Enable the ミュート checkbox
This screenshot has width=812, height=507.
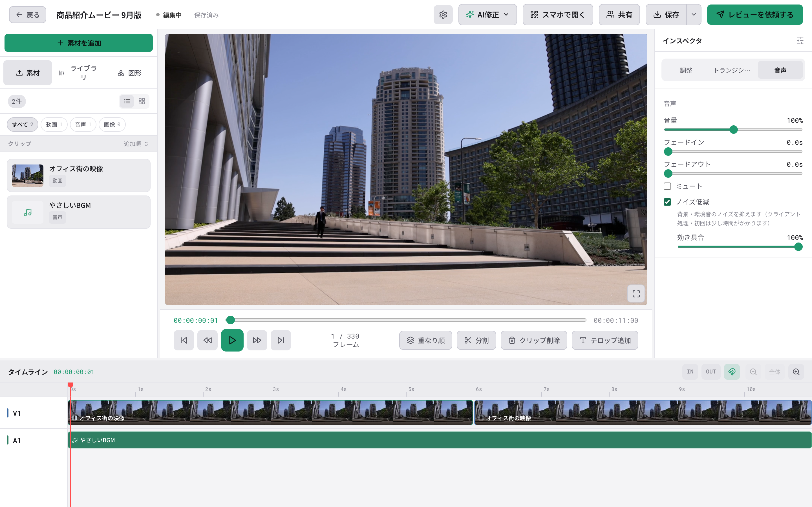pyautogui.click(x=667, y=186)
